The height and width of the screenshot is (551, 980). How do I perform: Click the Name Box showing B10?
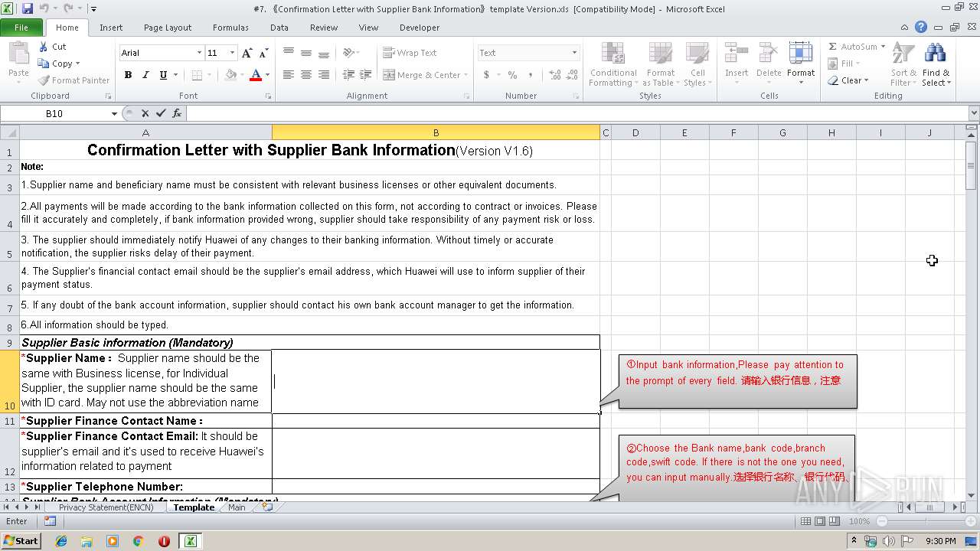point(54,113)
